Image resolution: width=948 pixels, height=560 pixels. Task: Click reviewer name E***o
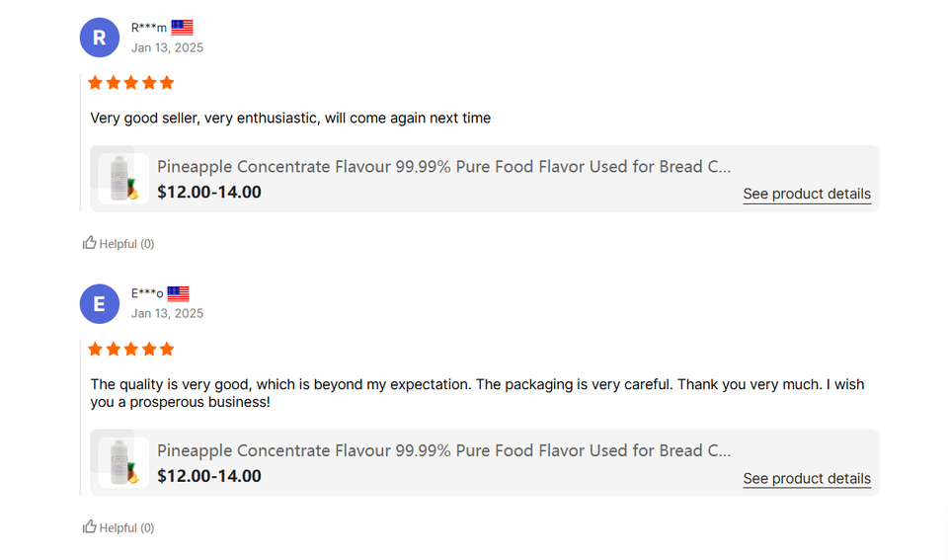pos(147,293)
